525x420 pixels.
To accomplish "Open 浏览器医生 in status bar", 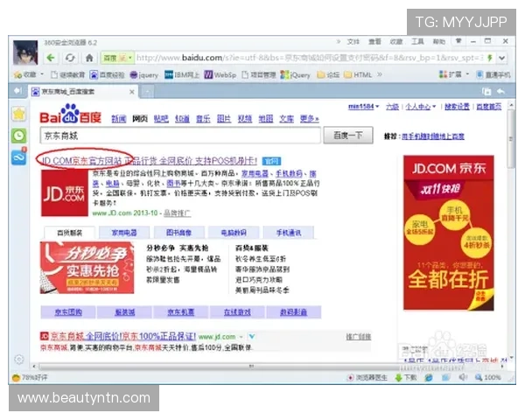I will coord(367,378).
